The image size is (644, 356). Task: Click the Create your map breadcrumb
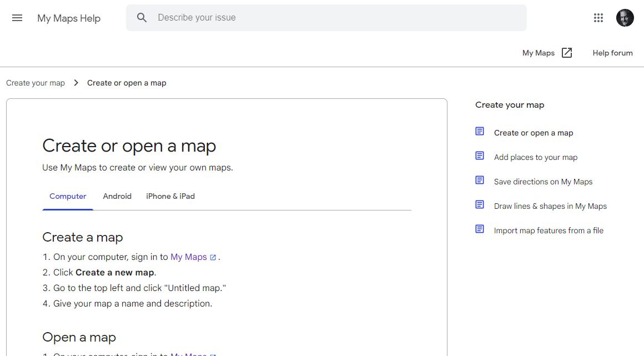[36, 83]
